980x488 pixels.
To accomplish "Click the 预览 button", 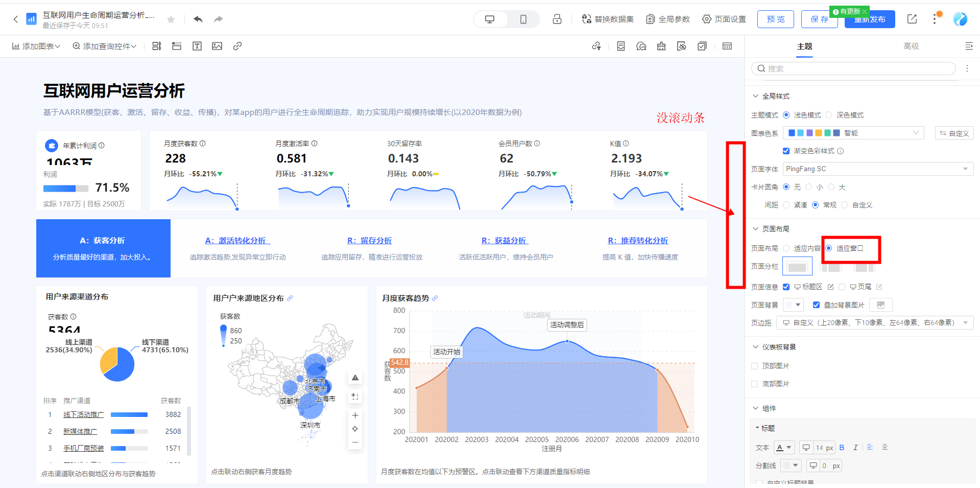I will click(x=775, y=19).
